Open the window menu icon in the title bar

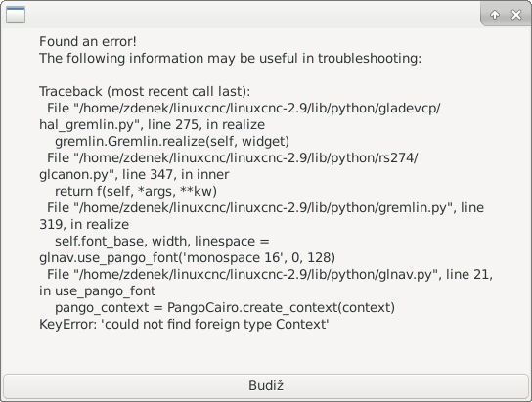(x=16, y=15)
